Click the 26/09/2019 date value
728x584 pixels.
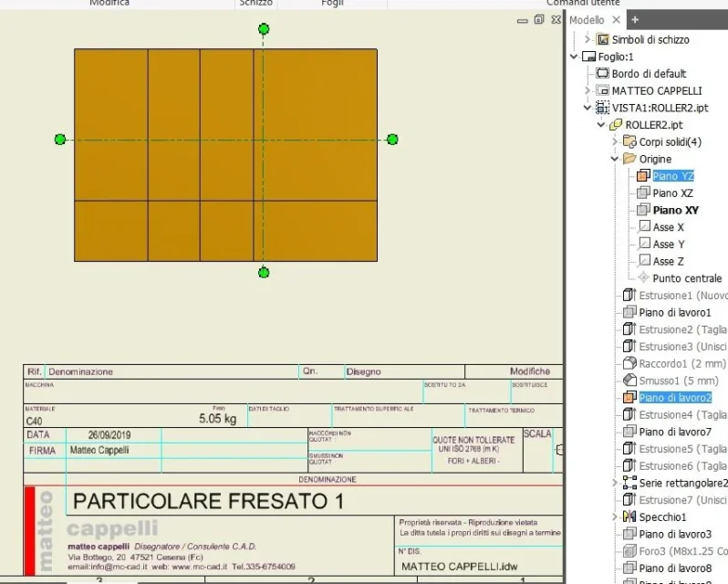(x=109, y=435)
